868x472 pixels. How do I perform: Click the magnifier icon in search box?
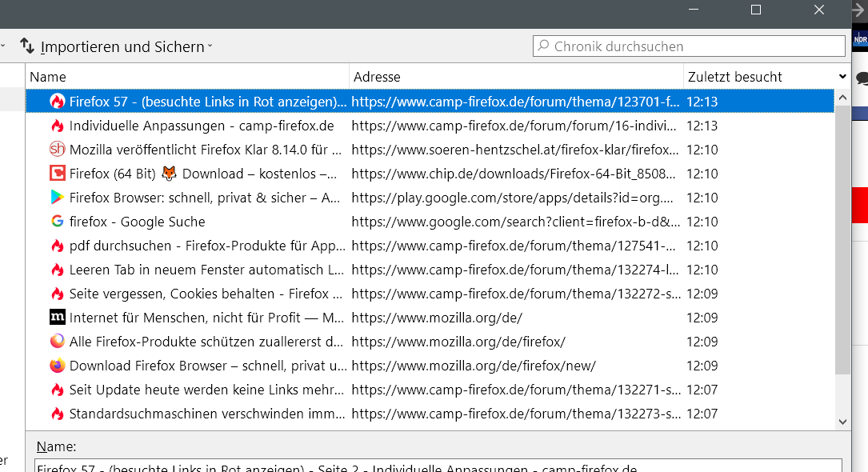coord(544,46)
